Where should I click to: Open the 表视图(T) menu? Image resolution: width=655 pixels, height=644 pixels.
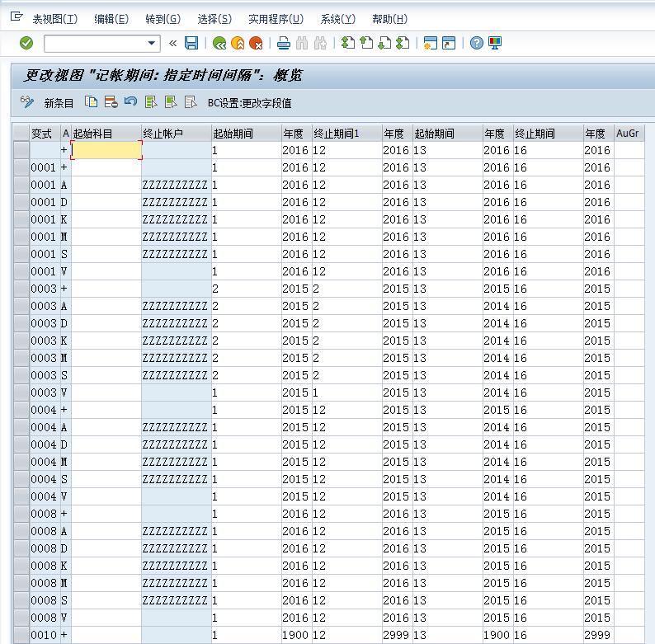click(x=54, y=19)
